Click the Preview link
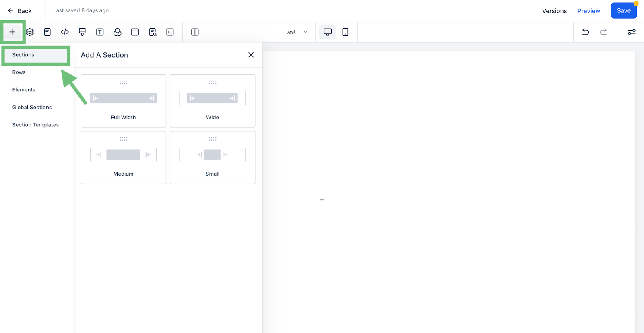Image resolution: width=644 pixels, height=333 pixels. (x=588, y=11)
